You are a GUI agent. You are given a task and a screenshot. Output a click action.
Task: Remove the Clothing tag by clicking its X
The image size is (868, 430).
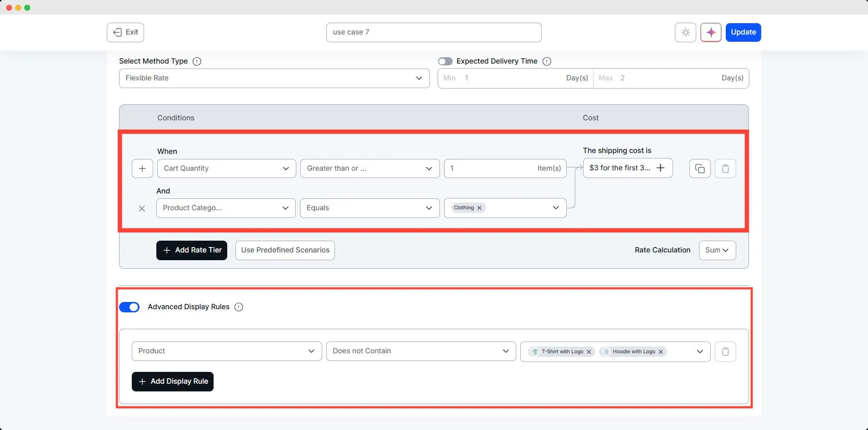click(x=479, y=208)
